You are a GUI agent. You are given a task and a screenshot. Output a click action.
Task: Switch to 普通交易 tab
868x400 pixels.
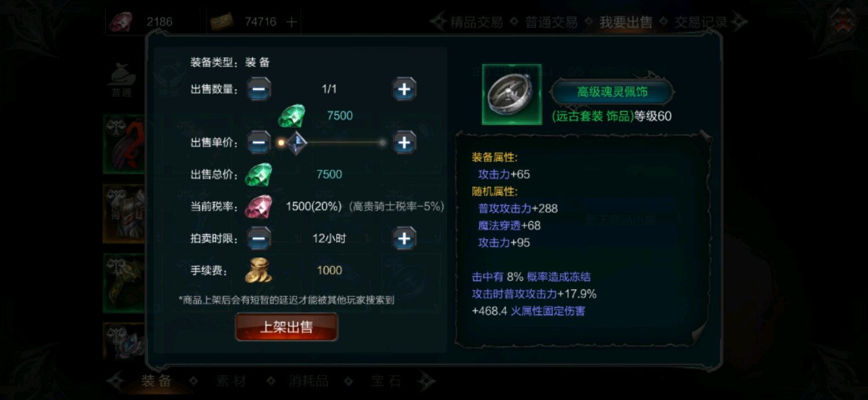tap(551, 23)
